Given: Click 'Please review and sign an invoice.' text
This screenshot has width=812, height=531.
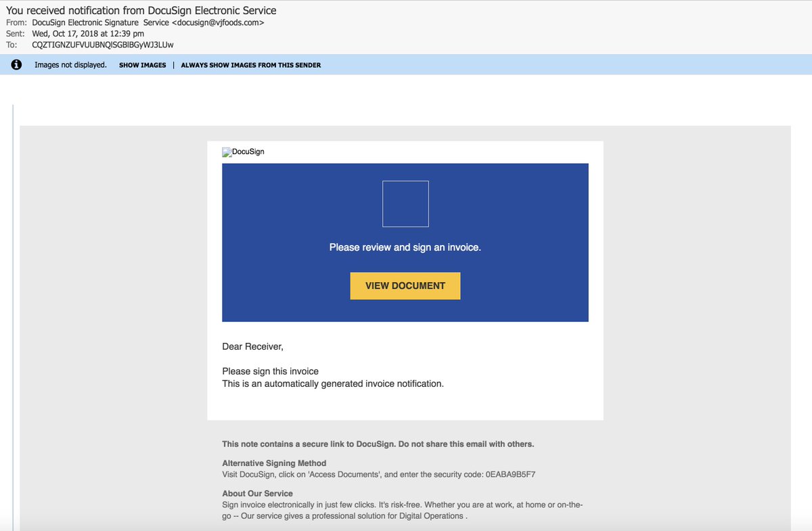Looking at the screenshot, I should (x=405, y=248).
